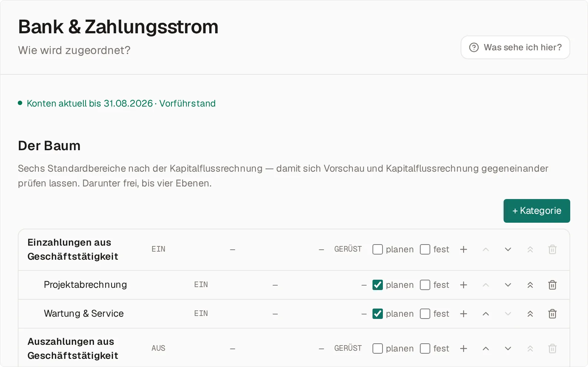
Task: Disable 'planen' for Wartung & Service
Action: (378, 314)
